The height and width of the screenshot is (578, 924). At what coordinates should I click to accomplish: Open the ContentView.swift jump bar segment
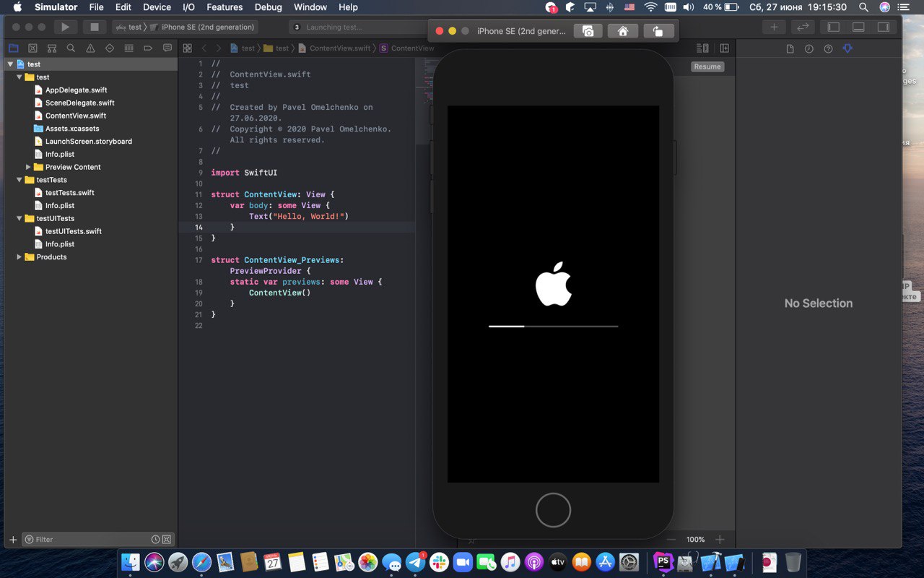(335, 48)
